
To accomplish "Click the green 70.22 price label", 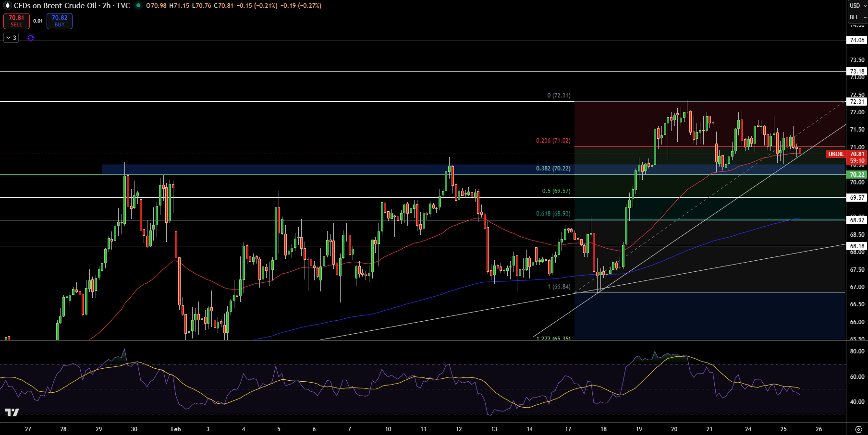I will click(x=857, y=175).
